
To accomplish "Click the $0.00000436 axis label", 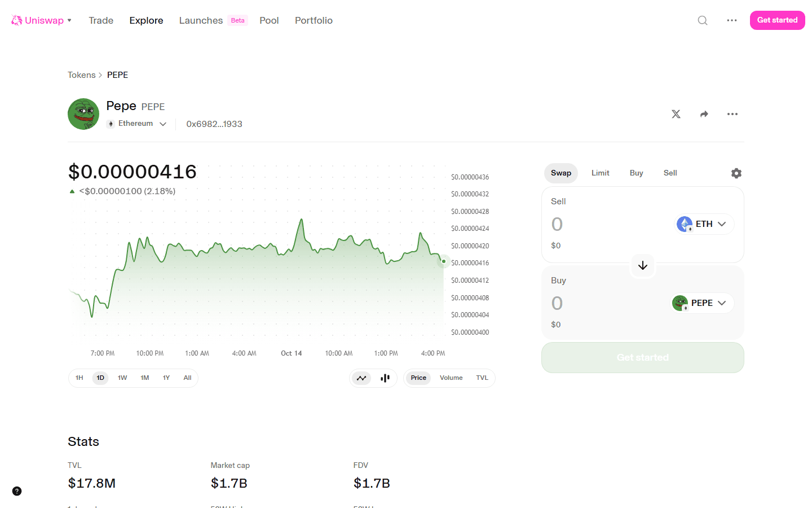I will 470,177.
